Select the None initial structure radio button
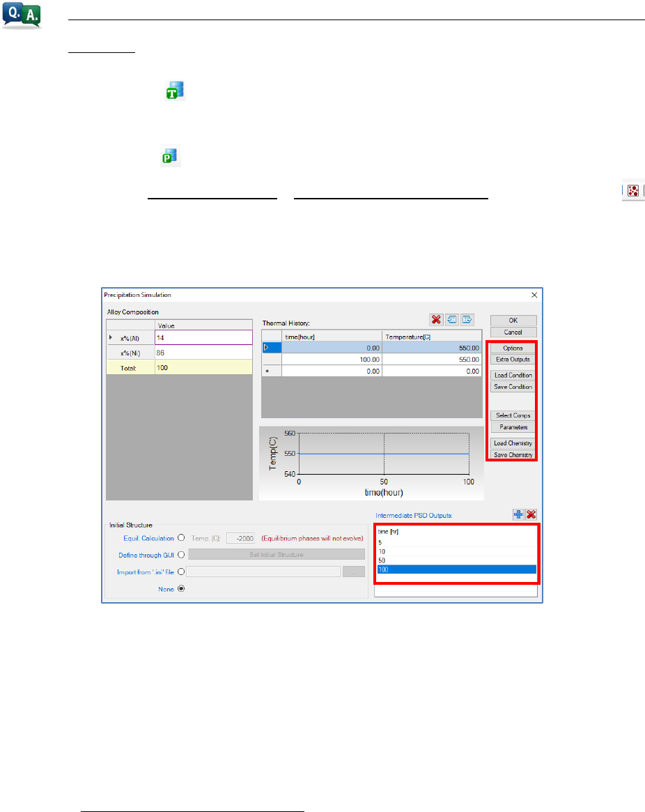This screenshot has width=645, height=812. [x=181, y=588]
